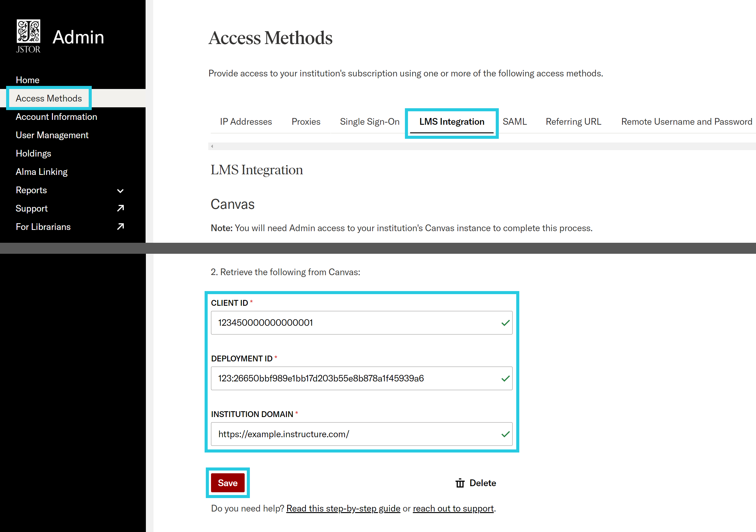
Task: Click the 'Note:' Canvas admin access sentence
Action: click(401, 228)
